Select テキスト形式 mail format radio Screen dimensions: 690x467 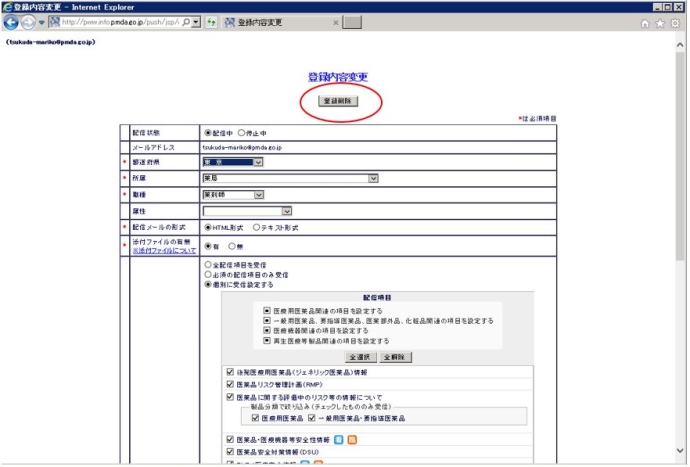click(x=256, y=227)
